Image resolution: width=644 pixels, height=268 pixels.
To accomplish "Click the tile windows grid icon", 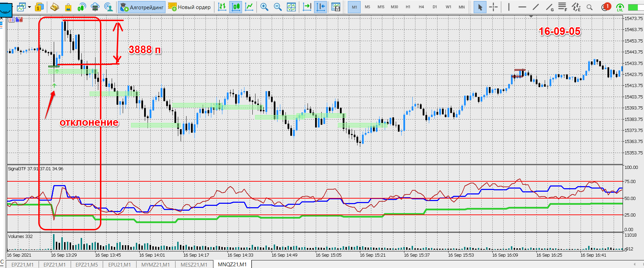I will pyautogui.click(x=291, y=7).
